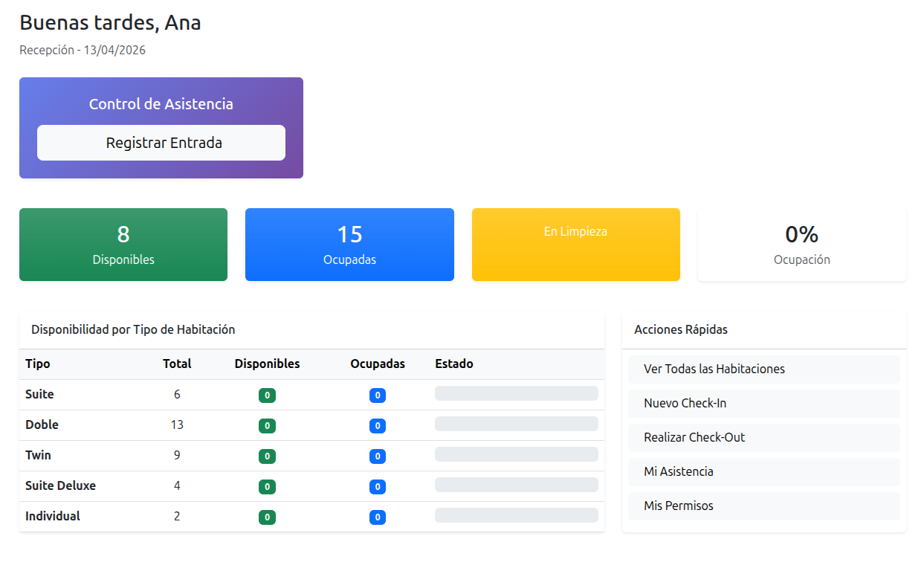Image resolution: width=924 pixels, height=565 pixels.
Task: Click the blue Ocupadas stat card
Action: click(349, 245)
